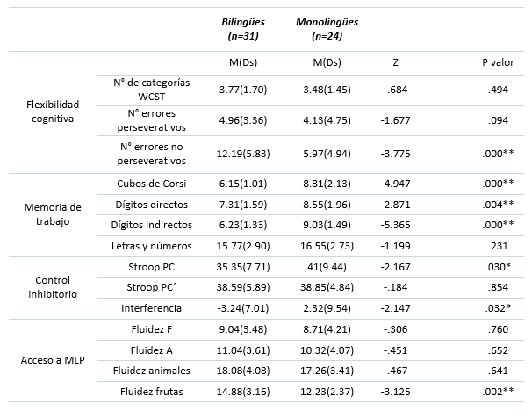Click the Bilingües (n=31) column header

click(x=245, y=27)
